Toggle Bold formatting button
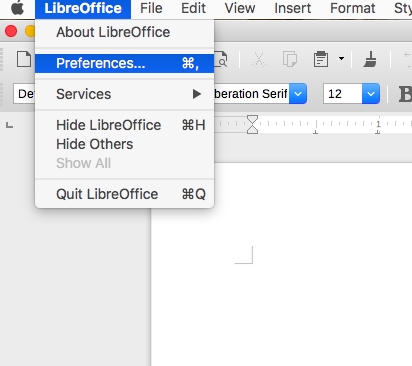 [x=405, y=94]
